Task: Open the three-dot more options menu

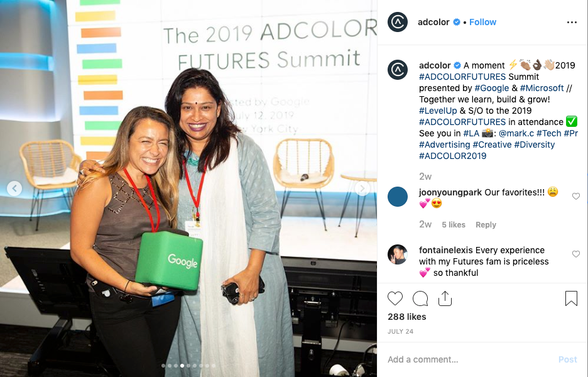Action: pos(572,23)
